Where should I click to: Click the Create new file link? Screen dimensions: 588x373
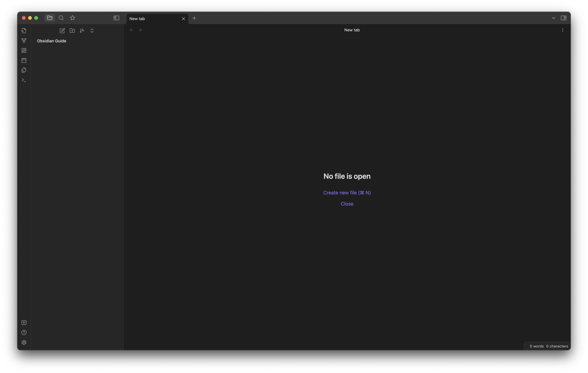coord(347,193)
